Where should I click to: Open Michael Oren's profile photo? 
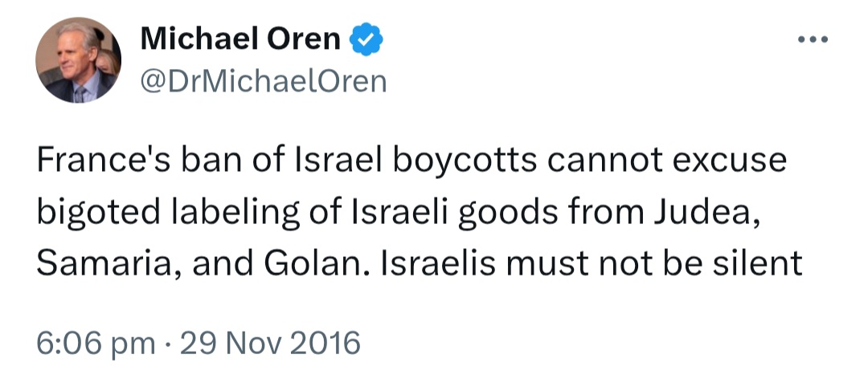[78, 60]
